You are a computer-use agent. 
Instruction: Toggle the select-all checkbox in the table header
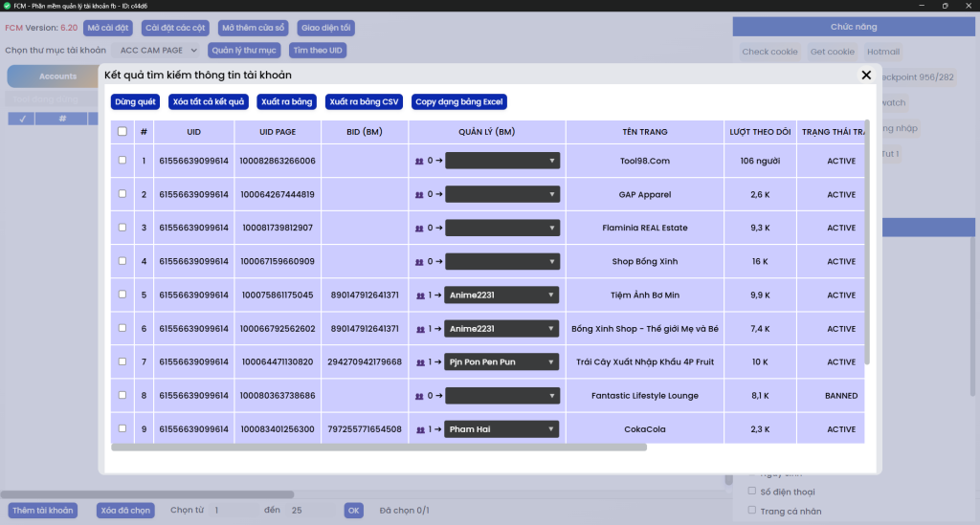pos(122,132)
